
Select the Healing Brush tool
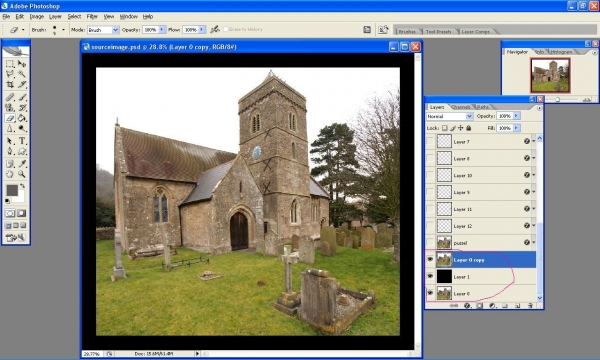point(10,97)
